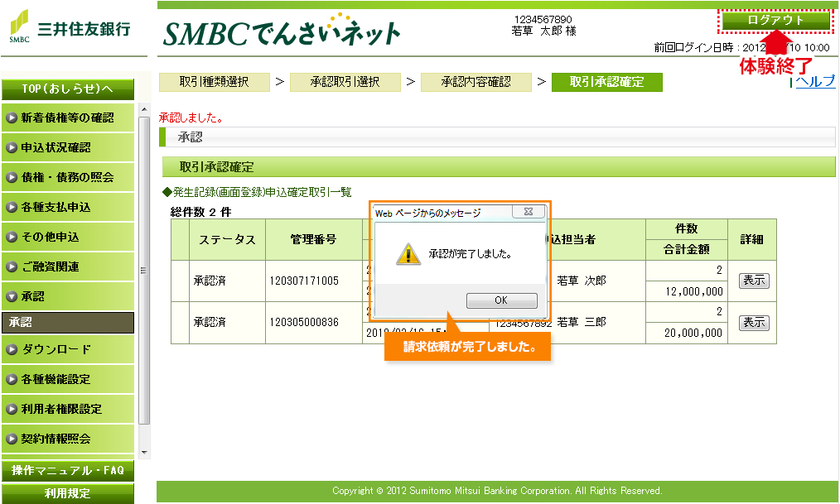Open ダウンロード menu
840x504 pixels.
tap(67, 350)
